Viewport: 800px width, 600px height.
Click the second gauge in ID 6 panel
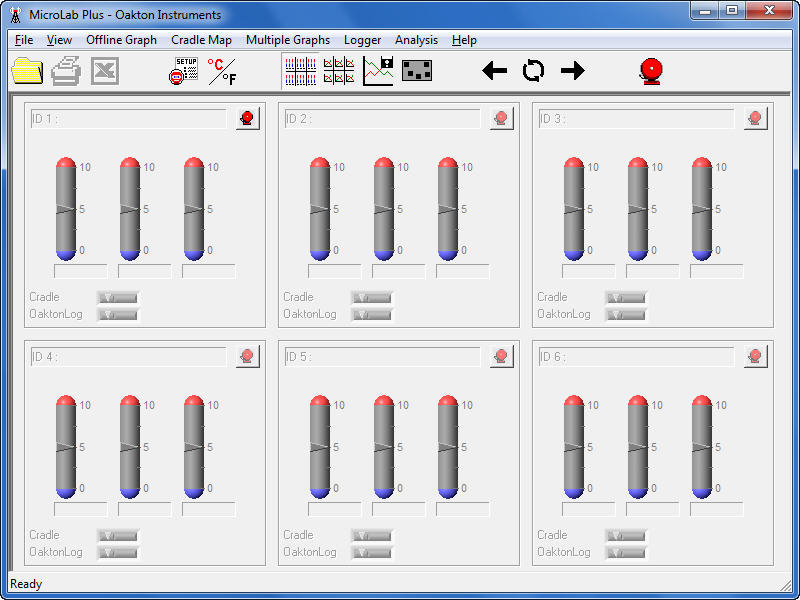coord(638,447)
